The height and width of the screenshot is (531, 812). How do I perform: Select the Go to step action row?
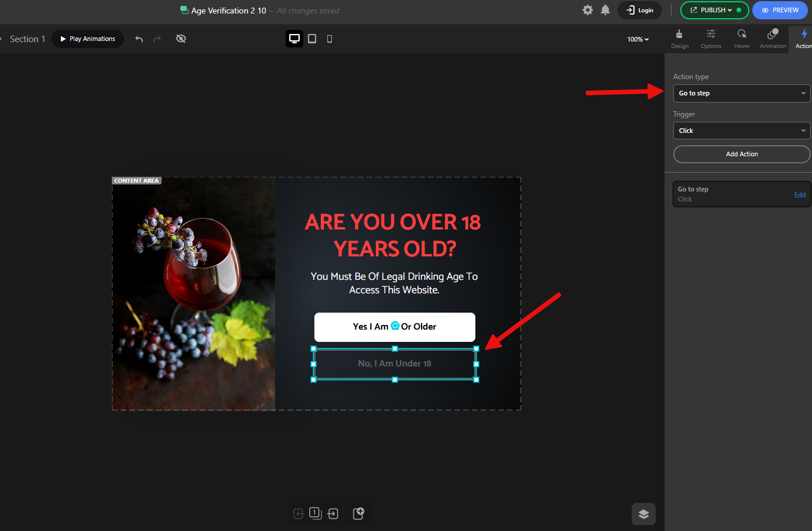coord(742,194)
